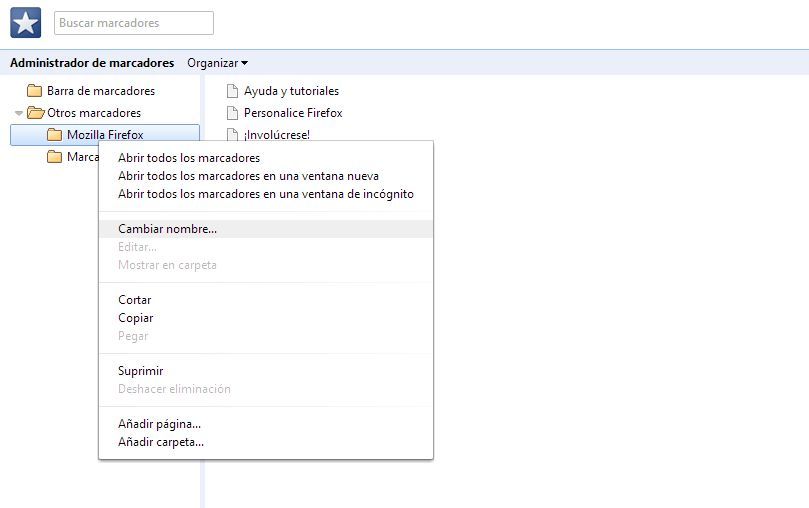Click the Mozilla Firefox folder icon

pyautogui.click(x=54, y=135)
